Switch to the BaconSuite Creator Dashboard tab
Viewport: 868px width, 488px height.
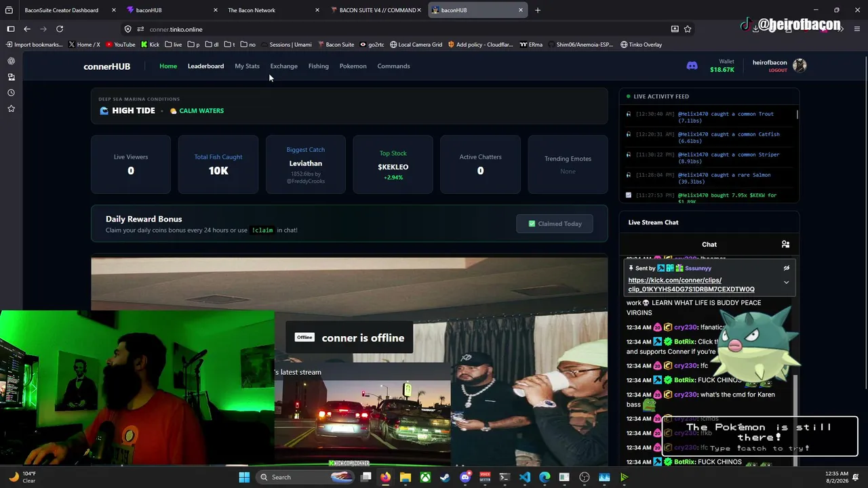pos(63,10)
